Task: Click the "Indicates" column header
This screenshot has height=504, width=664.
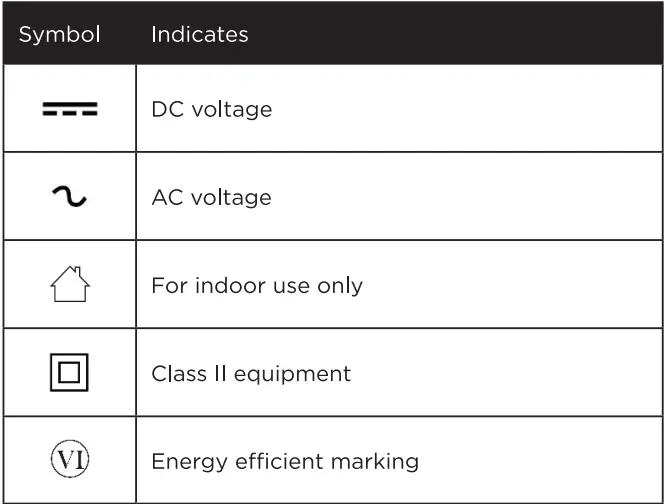Action: (x=199, y=34)
